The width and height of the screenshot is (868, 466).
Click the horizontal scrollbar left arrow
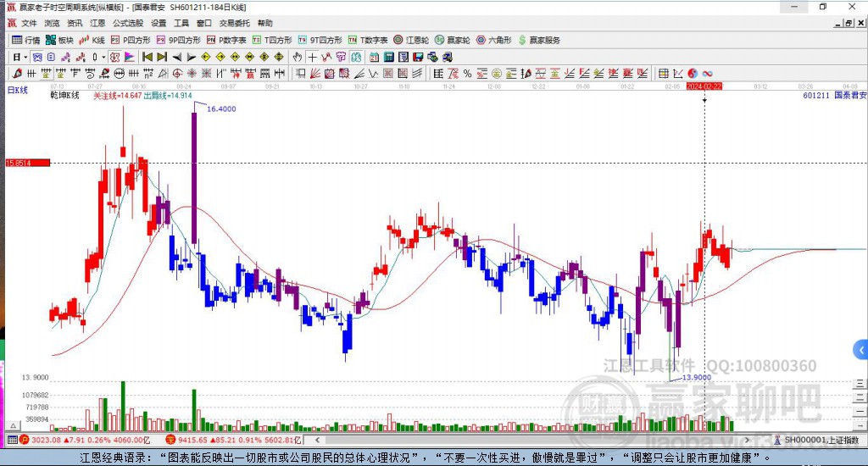tap(317, 440)
